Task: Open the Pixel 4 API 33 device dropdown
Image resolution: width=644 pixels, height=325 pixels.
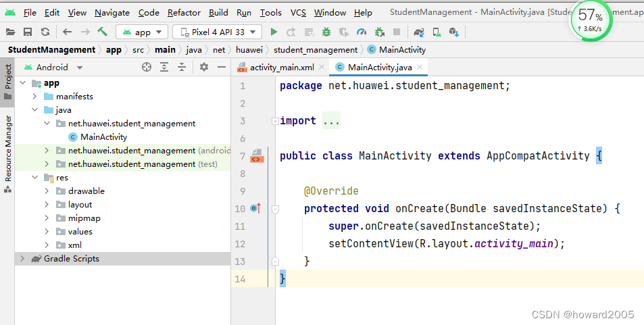Action: [x=218, y=32]
